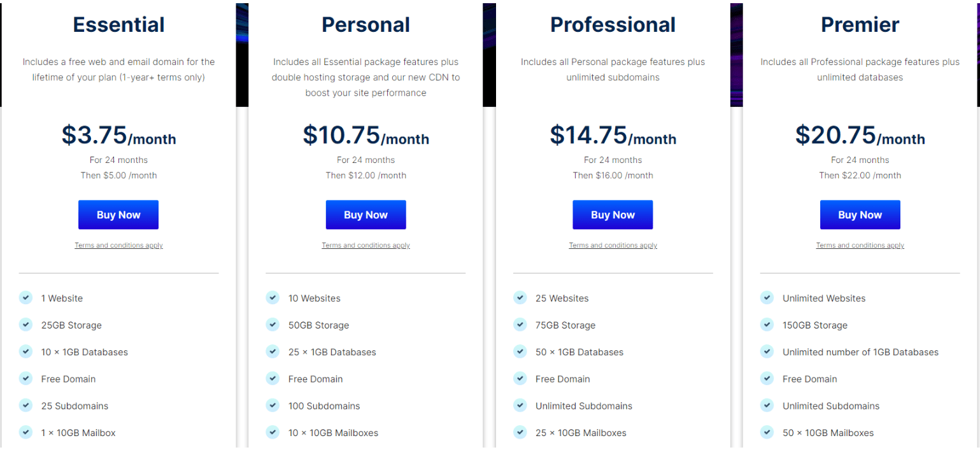Click the $14.75/month Professional price
Viewport: 980px width, 452px height.
click(613, 136)
